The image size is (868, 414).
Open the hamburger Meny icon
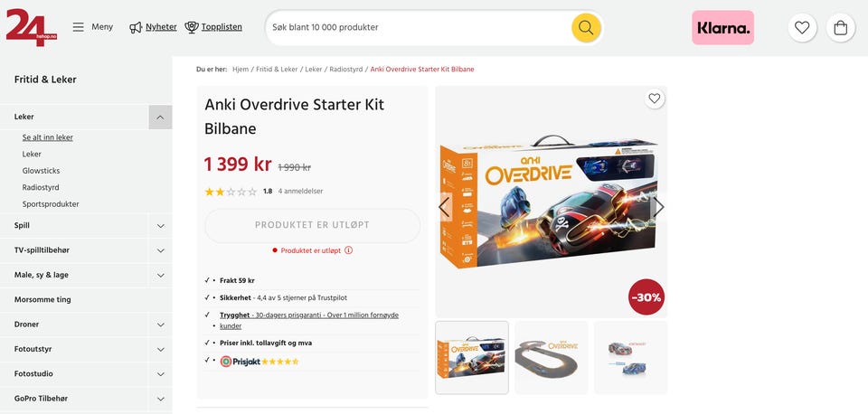pos(78,27)
